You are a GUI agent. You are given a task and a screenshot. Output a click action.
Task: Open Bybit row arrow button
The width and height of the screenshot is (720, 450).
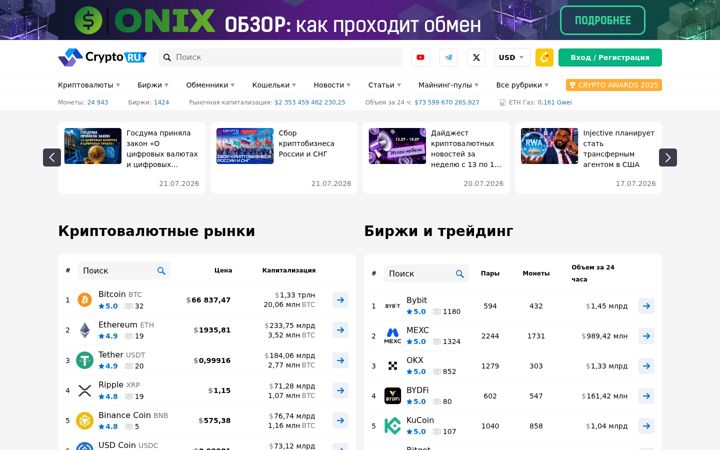tap(647, 306)
